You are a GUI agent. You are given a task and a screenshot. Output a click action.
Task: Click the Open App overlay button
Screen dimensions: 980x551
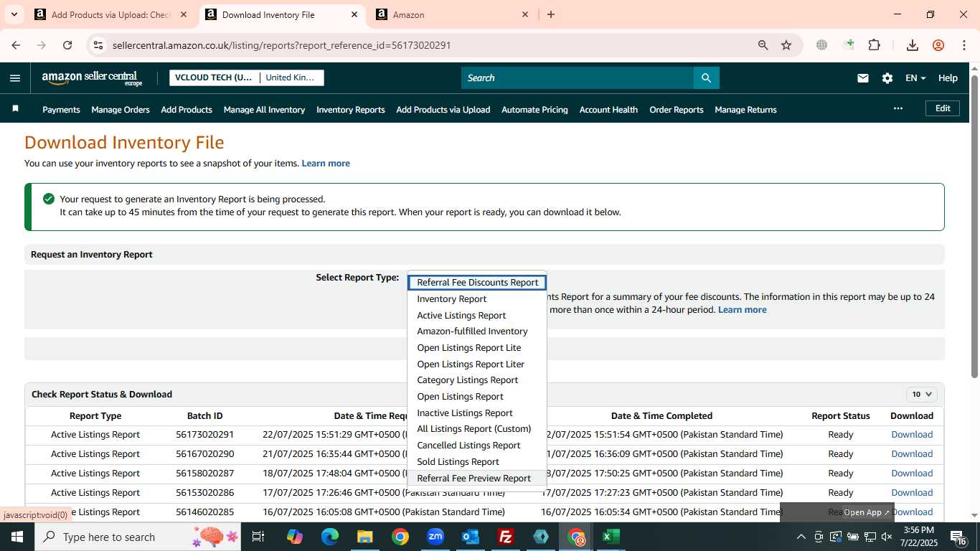(867, 512)
